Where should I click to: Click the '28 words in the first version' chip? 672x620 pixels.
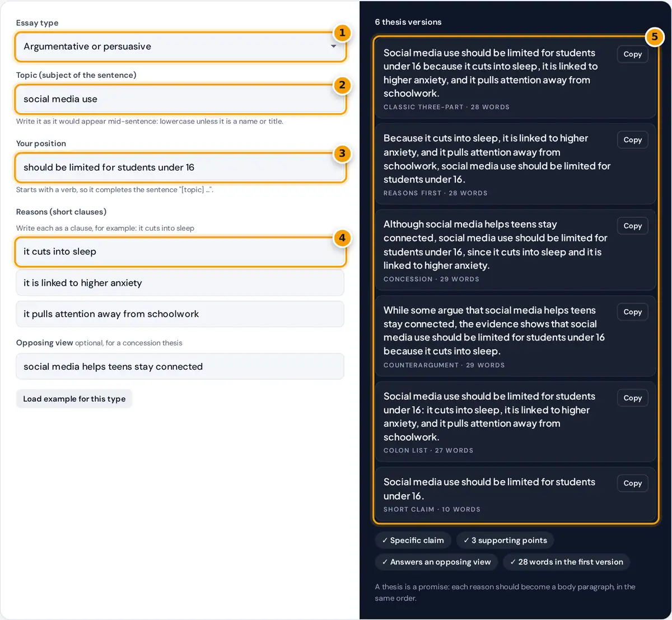point(567,562)
